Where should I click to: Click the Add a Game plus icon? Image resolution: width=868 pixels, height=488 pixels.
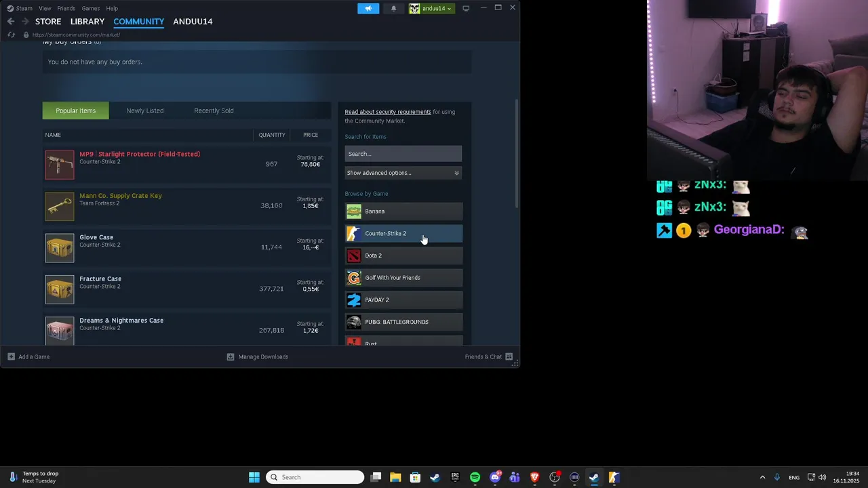tap(12, 357)
